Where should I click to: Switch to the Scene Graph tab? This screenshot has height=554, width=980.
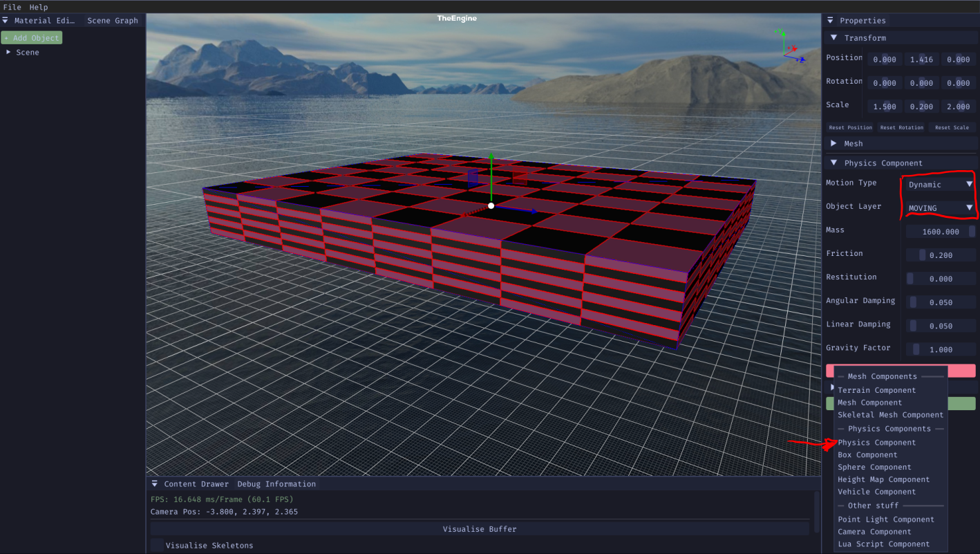pyautogui.click(x=113, y=21)
